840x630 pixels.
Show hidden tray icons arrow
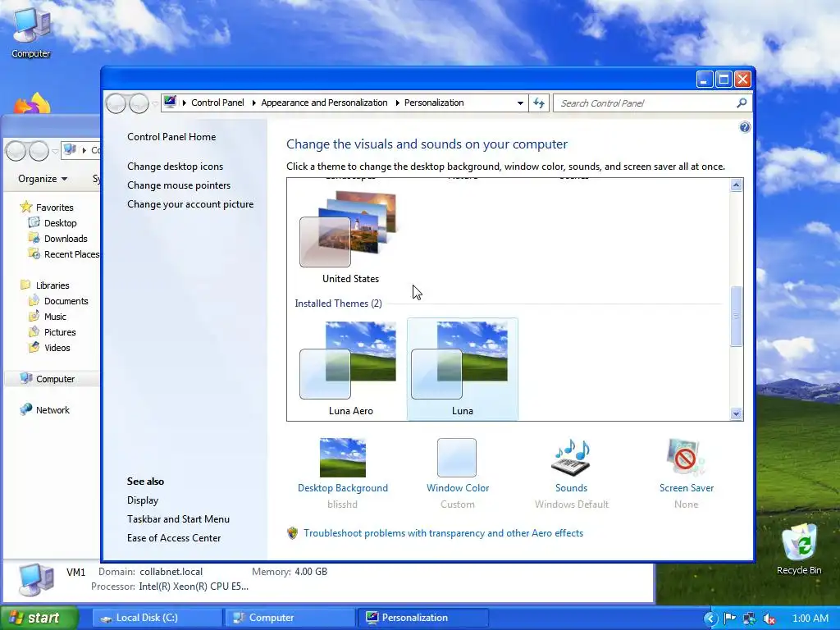click(710, 619)
